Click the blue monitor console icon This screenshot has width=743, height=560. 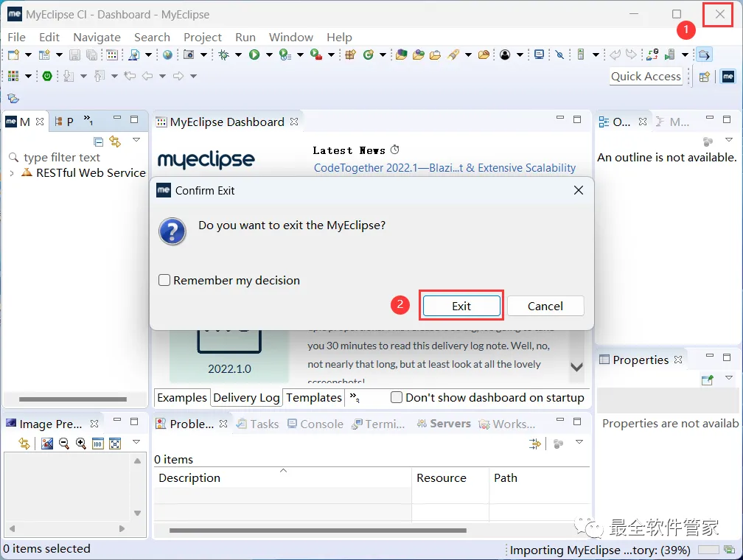[539, 55]
